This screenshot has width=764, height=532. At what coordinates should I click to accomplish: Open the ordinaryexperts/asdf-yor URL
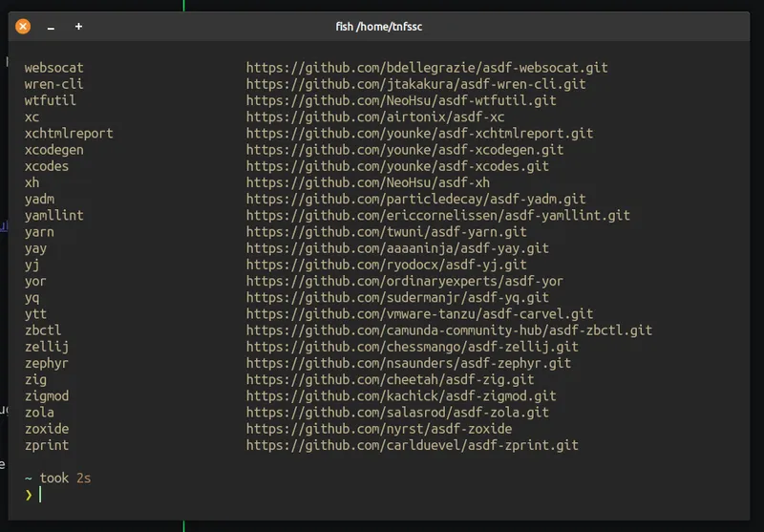[x=405, y=281]
